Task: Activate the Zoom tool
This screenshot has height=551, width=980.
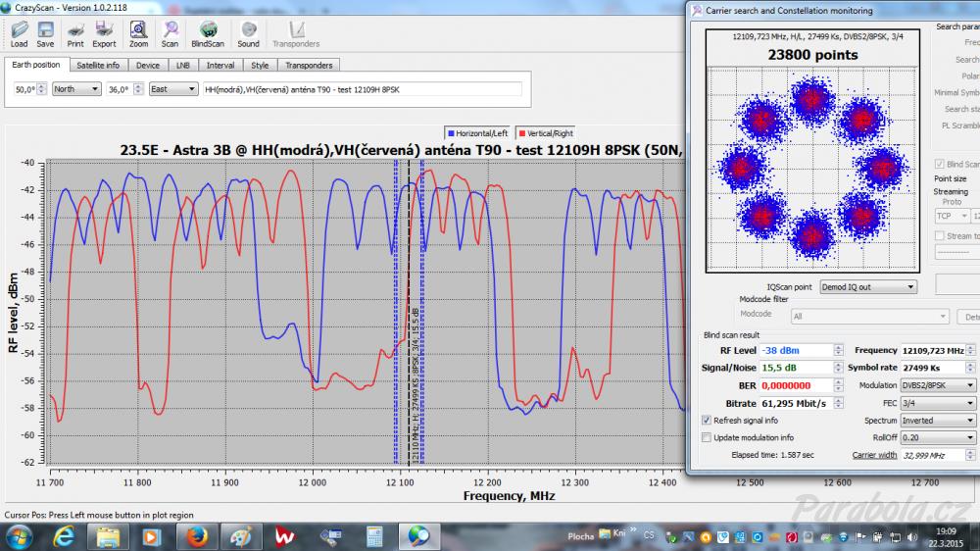Action: pyautogui.click(x=138, y=34)
